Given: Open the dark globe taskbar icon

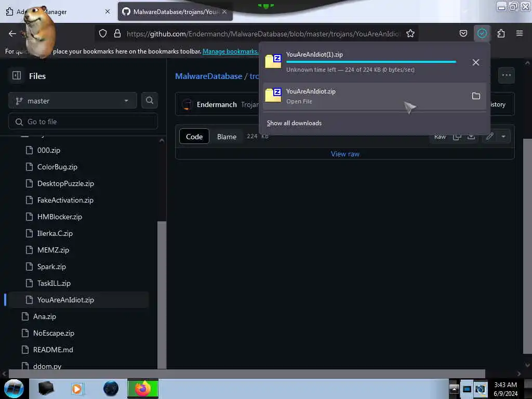Looking at the screenshot, I should point(111,389).
